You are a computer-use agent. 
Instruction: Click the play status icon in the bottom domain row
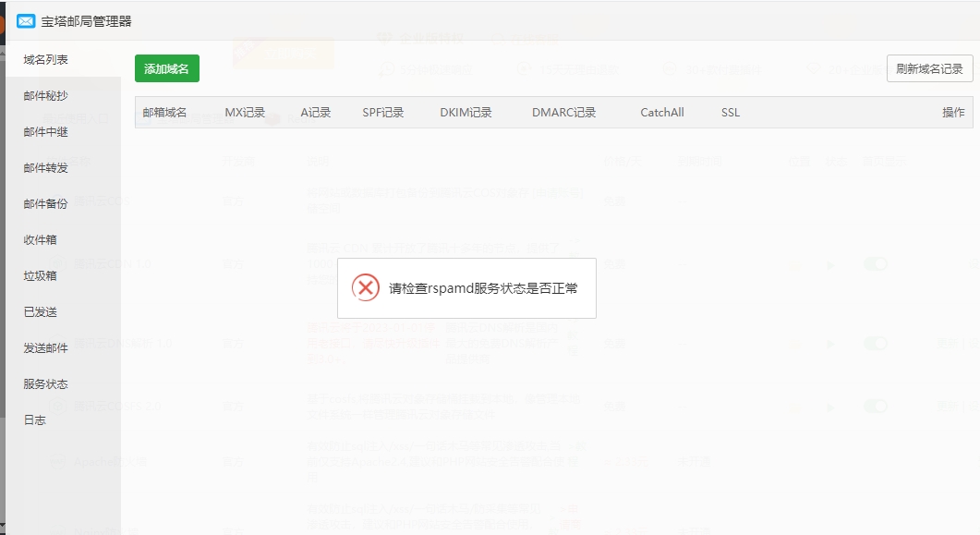832,406
